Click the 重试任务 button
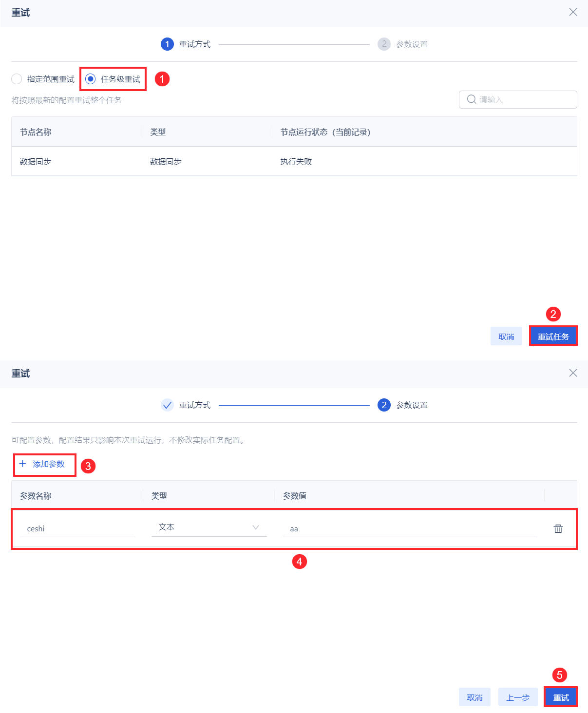Image resolution: width=588 pixels, height=713 pixels. [553, 336]
